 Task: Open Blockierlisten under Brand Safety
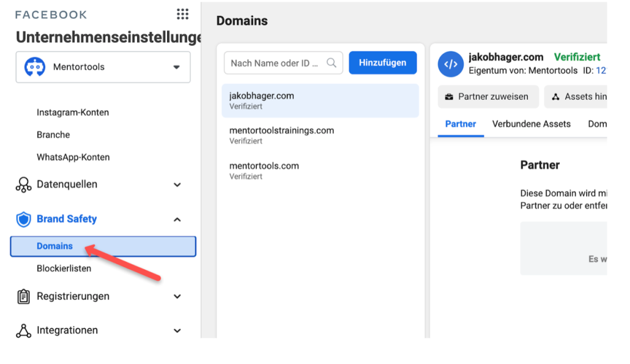point(64,269)
